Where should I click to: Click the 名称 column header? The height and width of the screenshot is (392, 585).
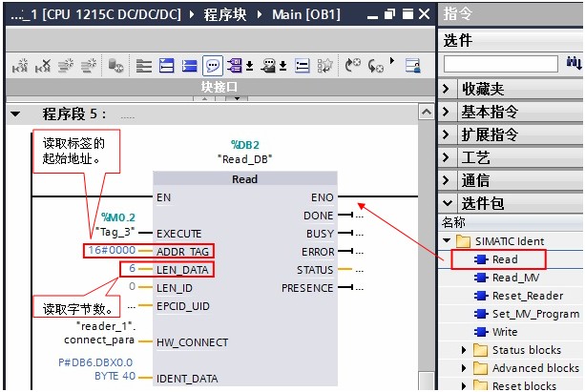pos(453,222)
